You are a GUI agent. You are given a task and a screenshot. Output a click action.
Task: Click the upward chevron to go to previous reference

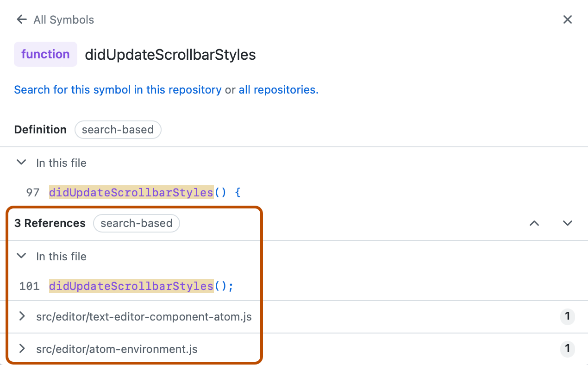[x=534, y=223]
